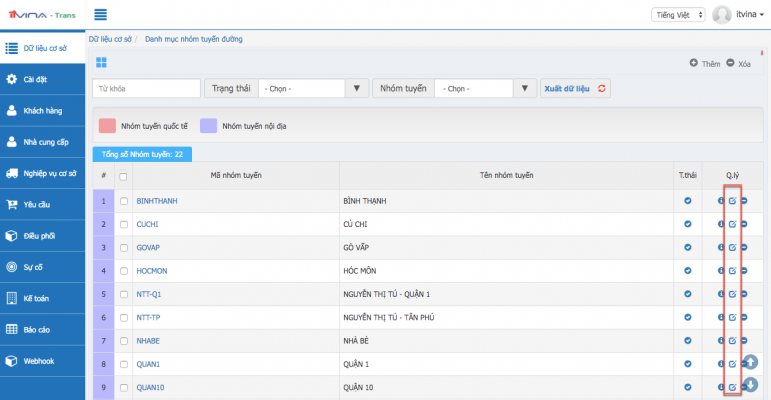This screenshot has width=771, height=400.
Task: Click the scroll-to-top arrow button
Action: pos(750,362)
